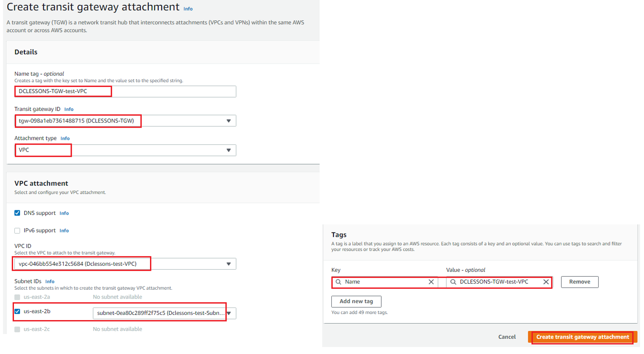The image size is (644, 354).
Task: Open Info link next to page title
Action: click(188, 9)
